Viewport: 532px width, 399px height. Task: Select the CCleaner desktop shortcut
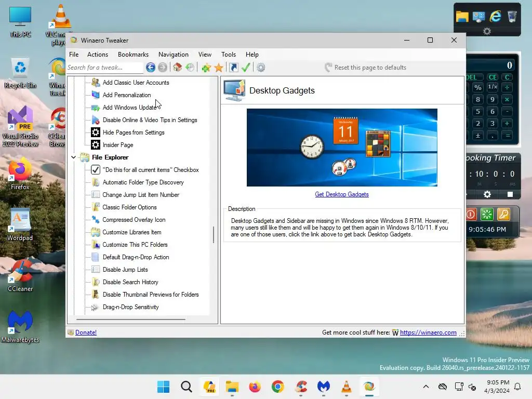click(20, 276)
